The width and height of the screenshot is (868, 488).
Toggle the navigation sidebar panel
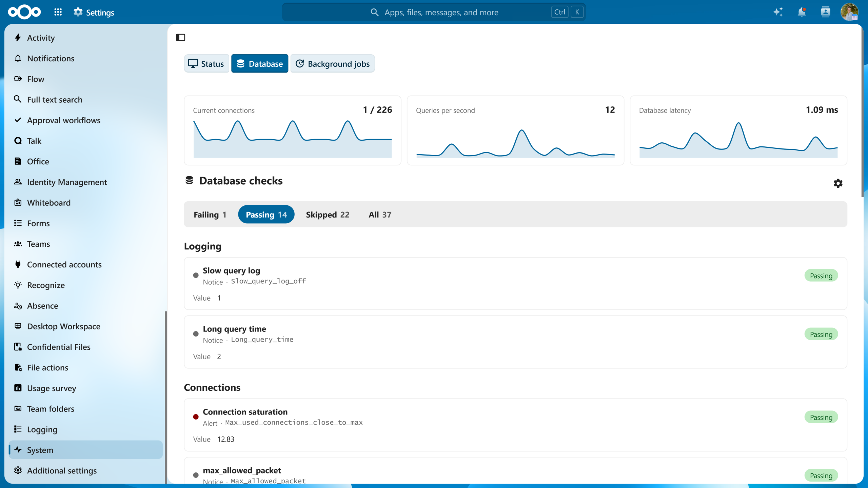[x=181, y=37]
